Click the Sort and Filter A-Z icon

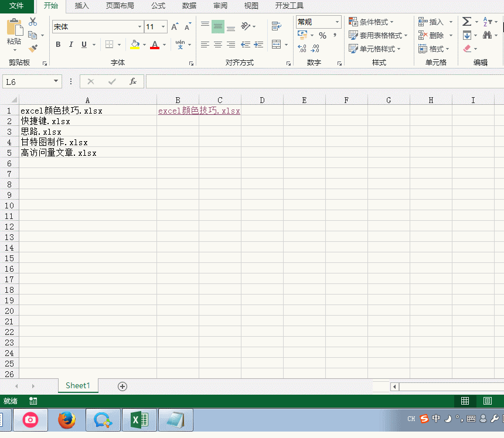[x=488, y=22]
